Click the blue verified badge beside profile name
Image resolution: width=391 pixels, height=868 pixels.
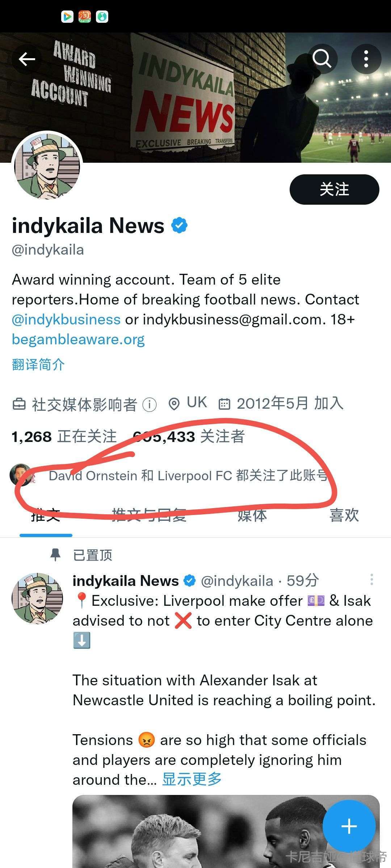[179, 225]
